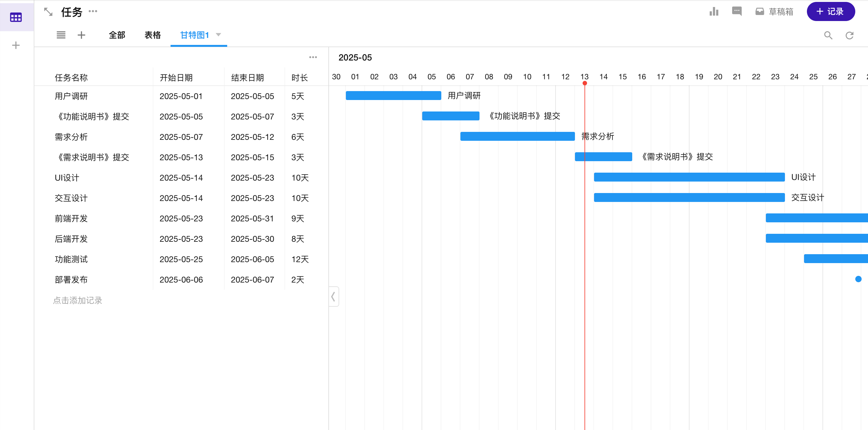Open the three-dot menu above table columns
Image resolution: width=868 pixels, height=430 pixels.
pyautogui.click(x=313, y=57)
